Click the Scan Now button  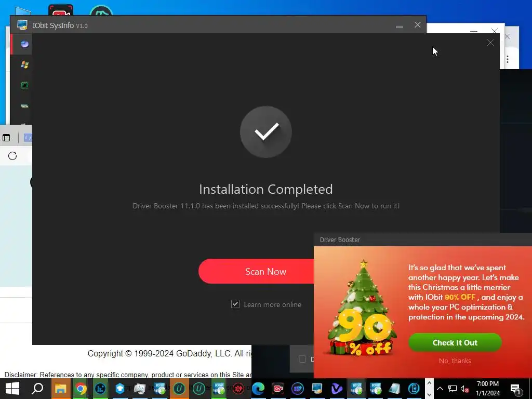pyautogui.click(x=257, y=271)
